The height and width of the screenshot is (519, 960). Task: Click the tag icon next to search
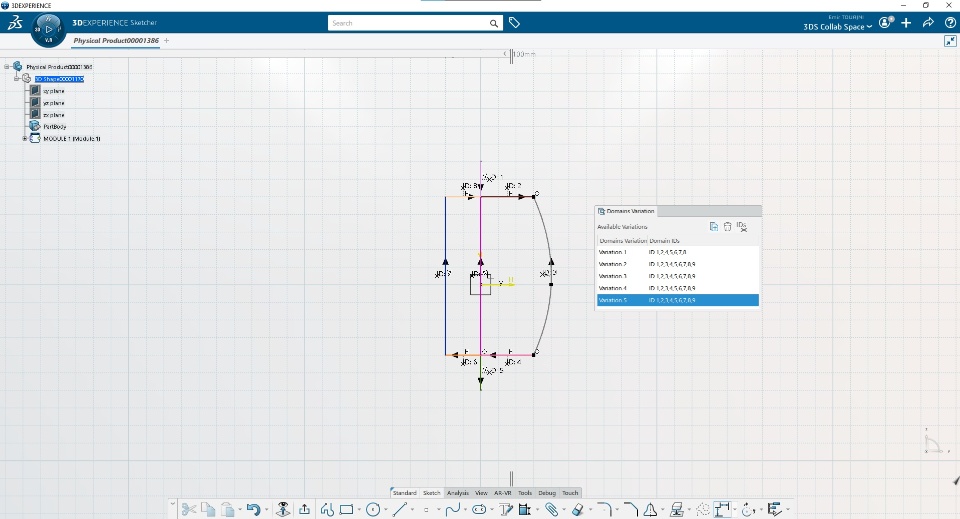[514, 23]
